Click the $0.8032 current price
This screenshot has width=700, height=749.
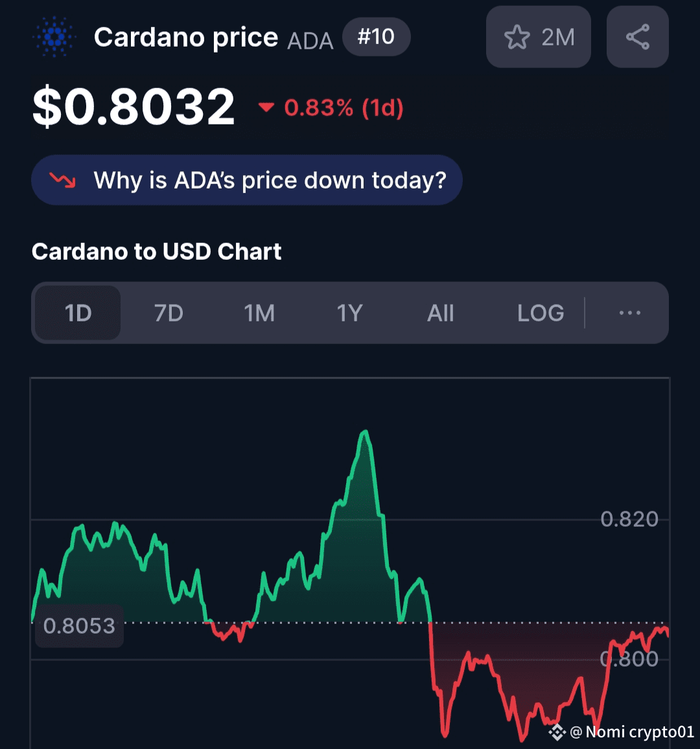pos(134,107)
